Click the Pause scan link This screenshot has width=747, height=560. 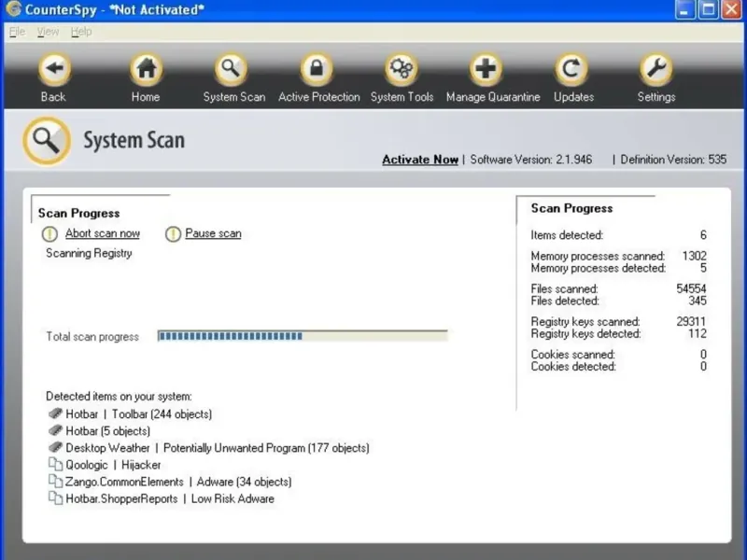point(213,233)
